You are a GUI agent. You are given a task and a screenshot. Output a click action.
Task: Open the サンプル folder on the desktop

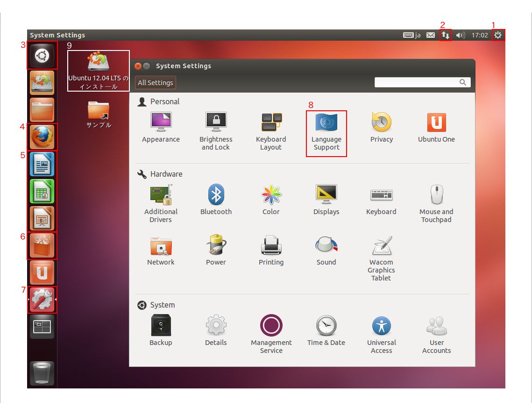pyautogui.click(x=98, y=111)
